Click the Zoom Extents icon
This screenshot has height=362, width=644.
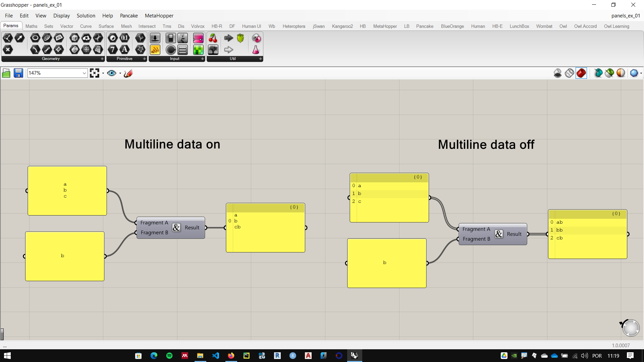pos(95,73)
